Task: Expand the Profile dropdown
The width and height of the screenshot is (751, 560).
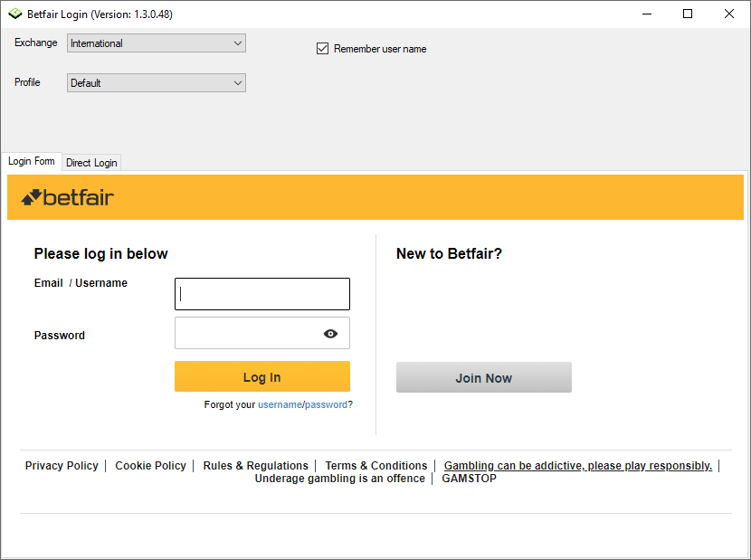Action: click(157, 83)
